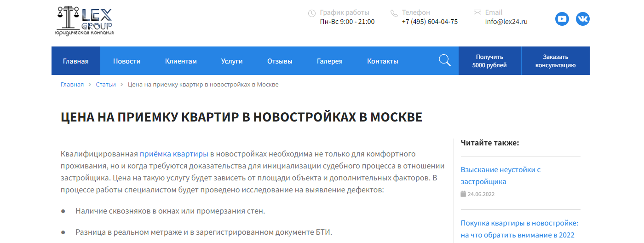The width and height of the screenshot is (644, 243).
Task: Open the VK social network icon
Action: tap(583, 19)
